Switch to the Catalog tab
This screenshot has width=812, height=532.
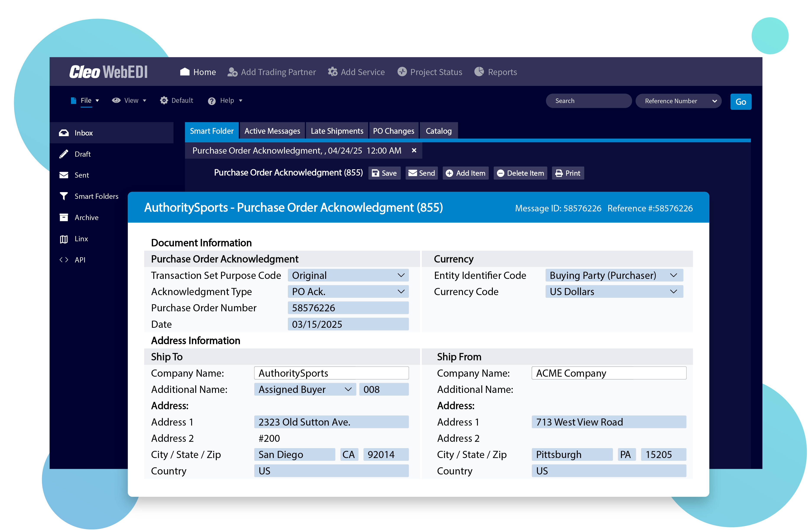click(438, 131)
